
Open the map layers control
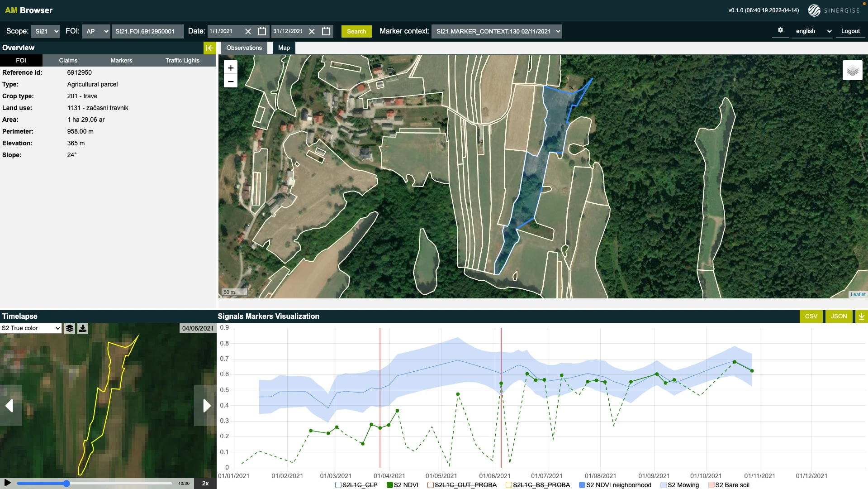pyautogui.click(x=852, y=71)
